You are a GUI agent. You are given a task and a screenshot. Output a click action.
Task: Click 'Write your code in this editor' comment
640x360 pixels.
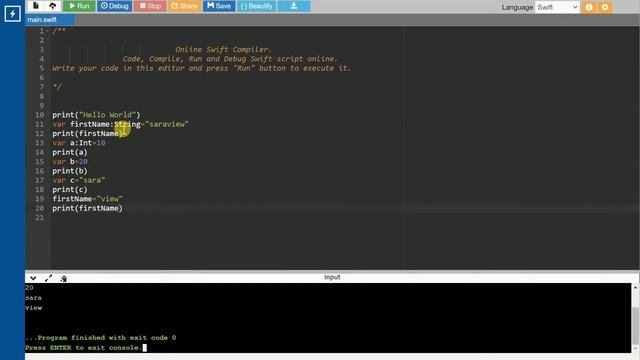201,68
